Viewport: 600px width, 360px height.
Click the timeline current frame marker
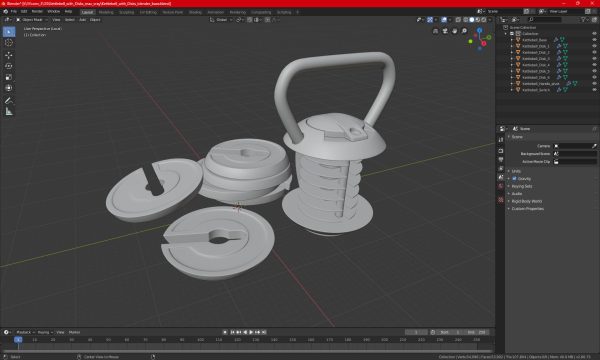[x=18, y=340]
